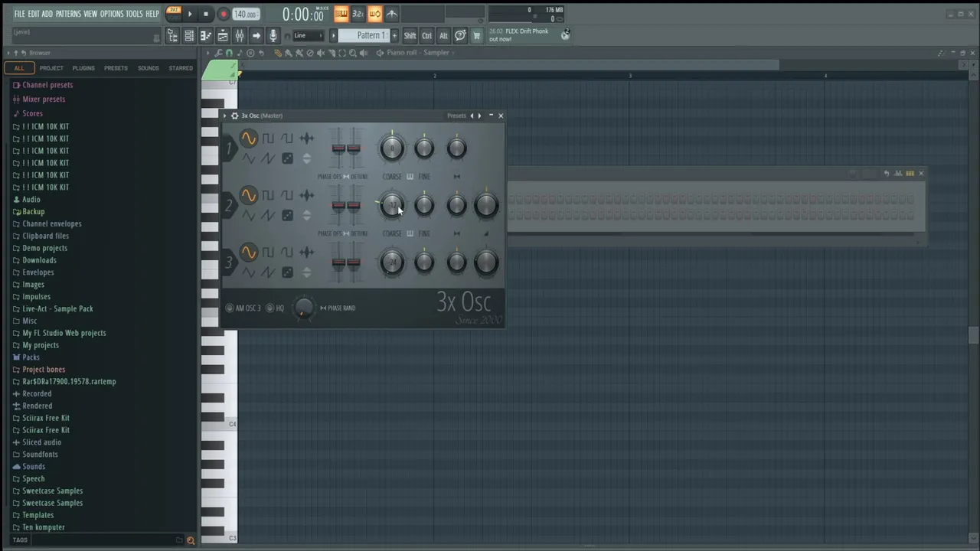This screenshot has width=980, height=551.
Task: Open the piano roll options menu arrow
Action: click(x=207, y=53)
